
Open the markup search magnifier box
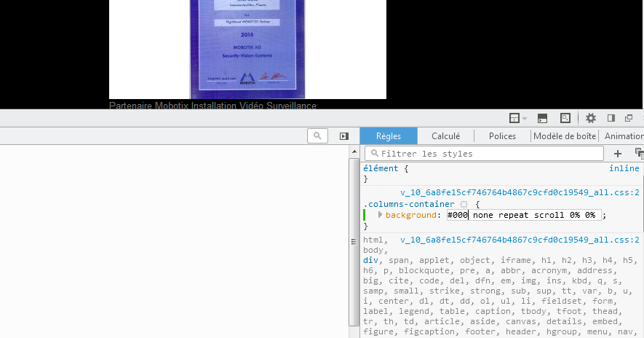pos(317,135)
